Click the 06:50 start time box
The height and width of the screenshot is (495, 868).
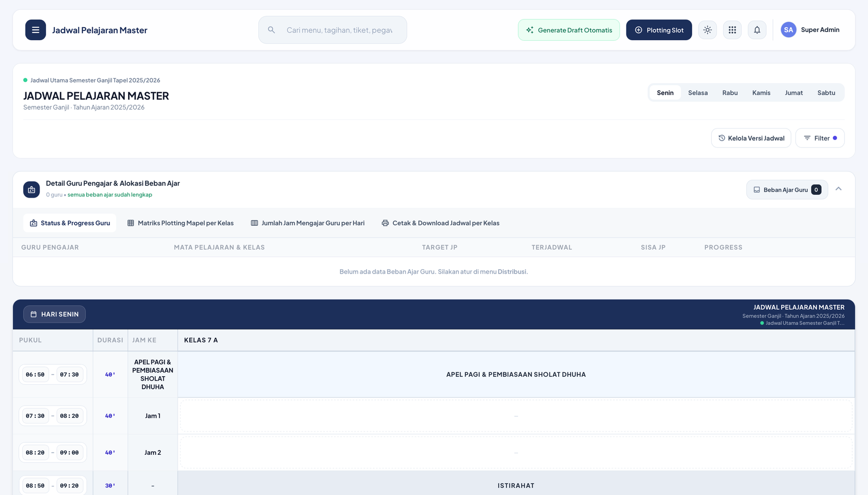coord(35,375)
